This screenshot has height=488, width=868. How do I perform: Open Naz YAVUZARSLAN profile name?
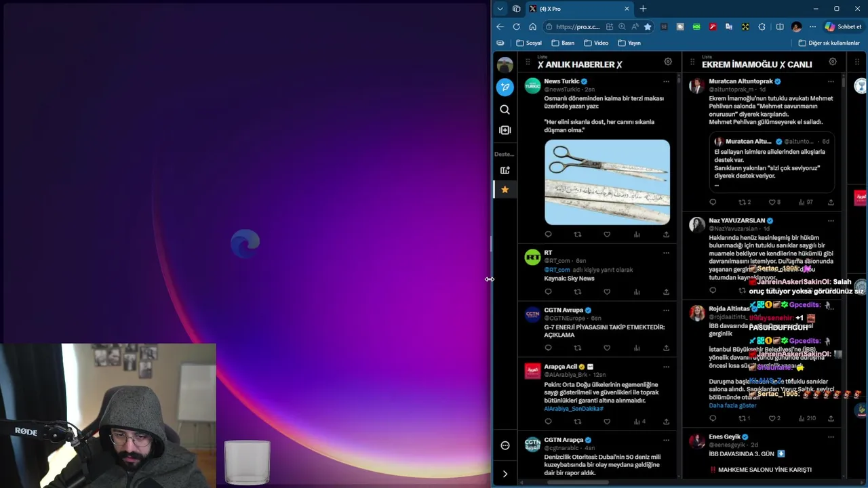pos(736,220)
